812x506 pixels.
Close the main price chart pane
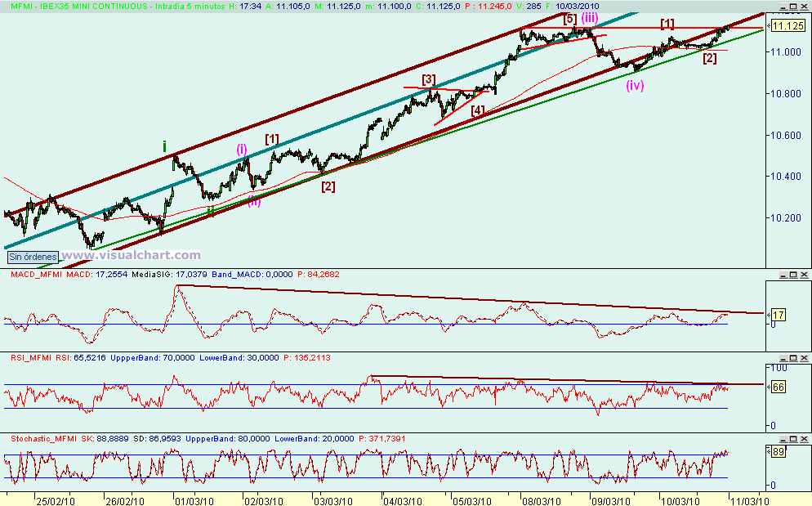coord(804,7)
